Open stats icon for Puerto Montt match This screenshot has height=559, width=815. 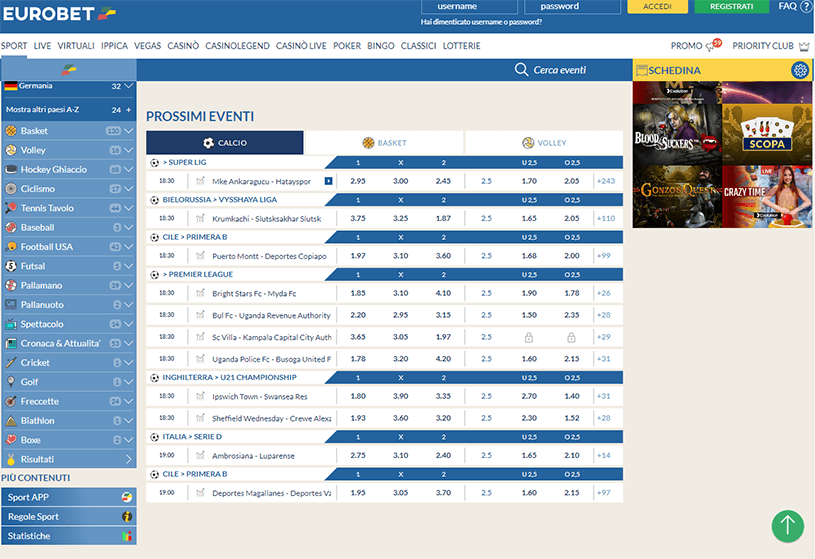click(200, 256)
